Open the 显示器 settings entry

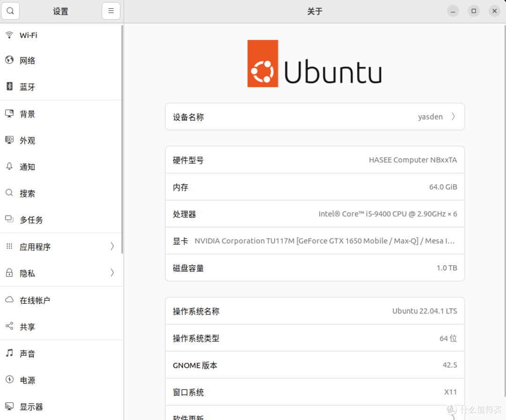coord(31,407)
